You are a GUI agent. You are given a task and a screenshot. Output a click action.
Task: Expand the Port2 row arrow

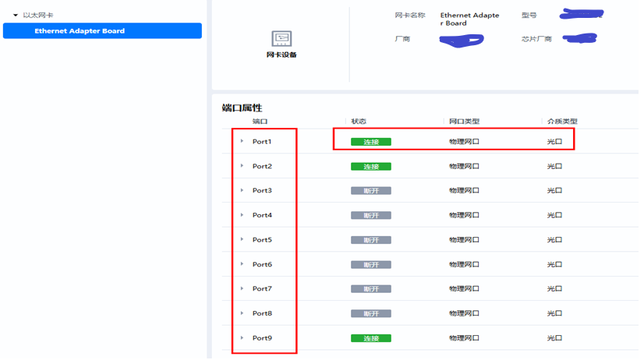242,166
